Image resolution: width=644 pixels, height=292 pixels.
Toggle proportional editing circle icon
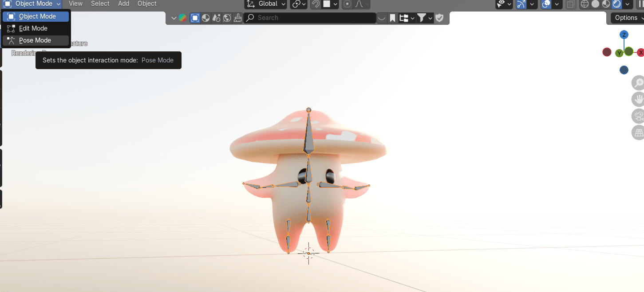pyautogui.click(x=348, y=4)
